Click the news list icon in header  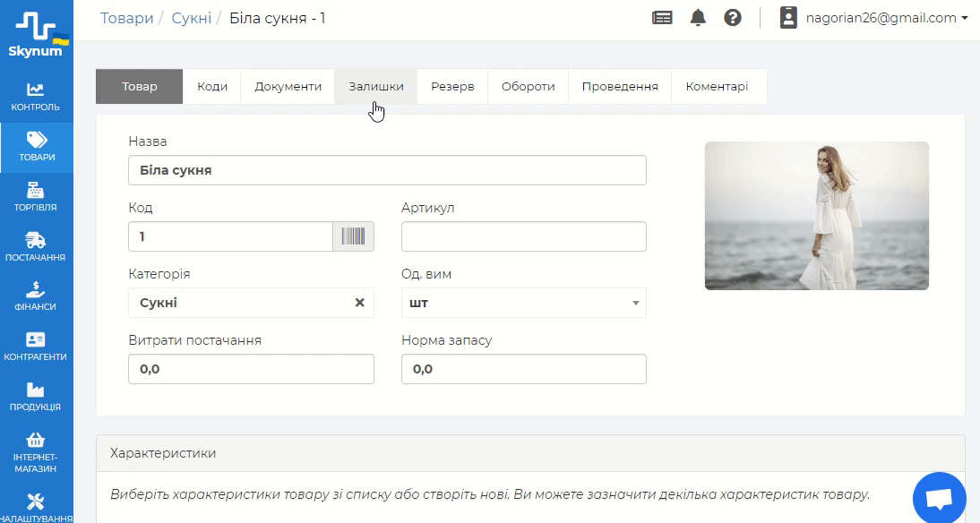tap(662, 18)
